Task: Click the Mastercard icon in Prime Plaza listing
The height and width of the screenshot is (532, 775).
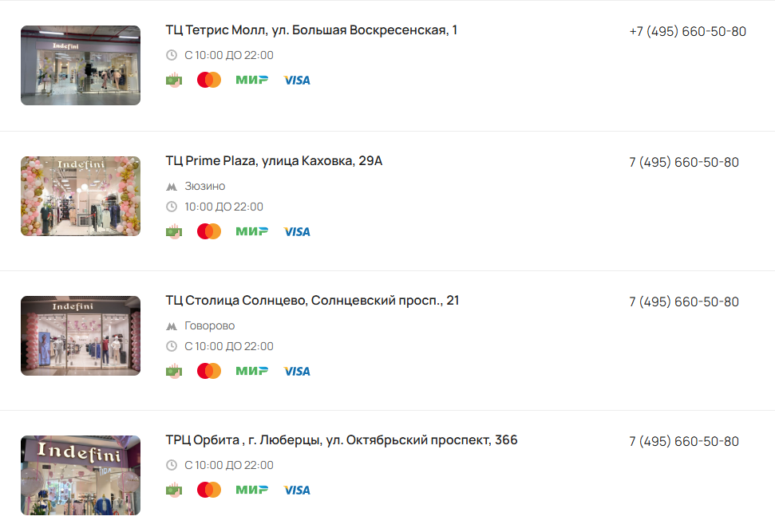Action: tap(209, 231)
